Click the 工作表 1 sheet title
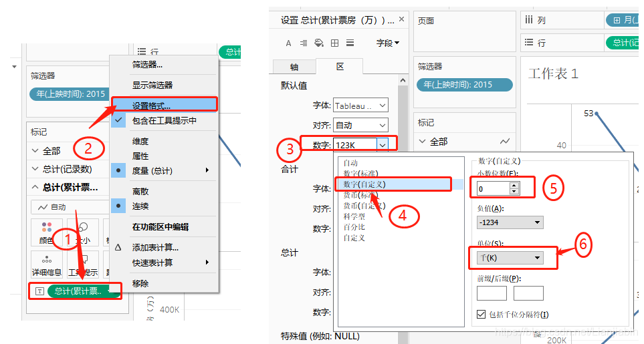Viewport: 644px width, 344px height. point(553,73)
